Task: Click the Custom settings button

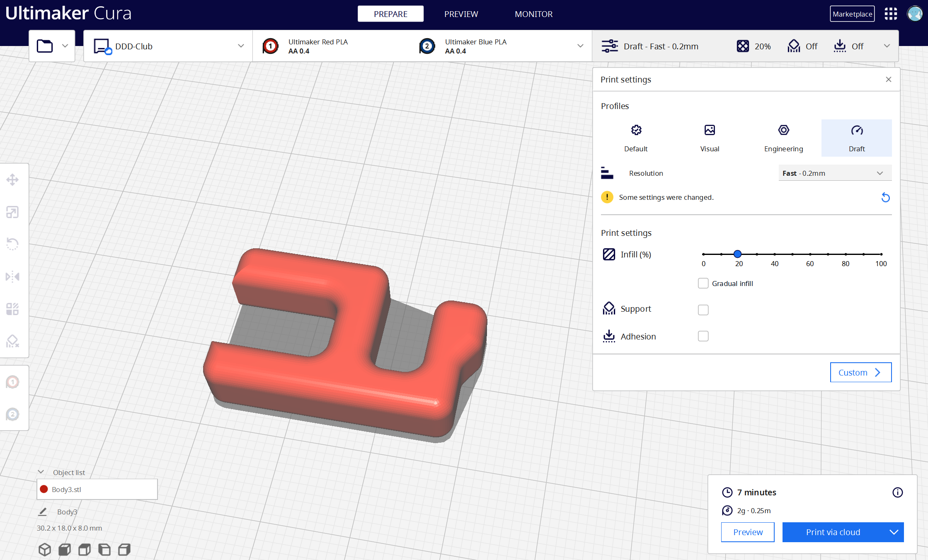Action: 860,372
